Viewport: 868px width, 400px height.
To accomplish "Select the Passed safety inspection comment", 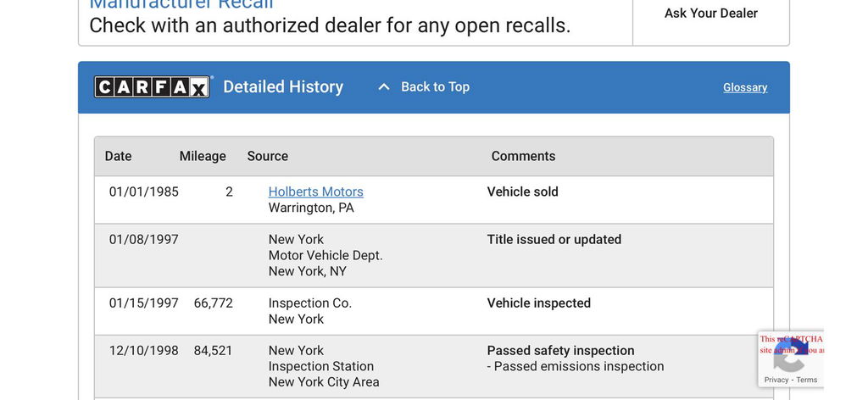I will 560,350.
